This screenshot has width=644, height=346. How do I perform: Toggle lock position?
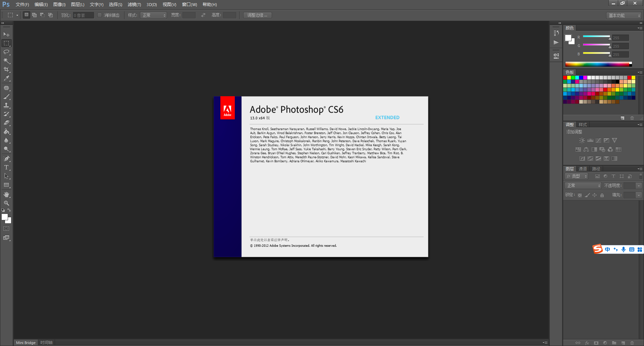click(x=595, y=195)
